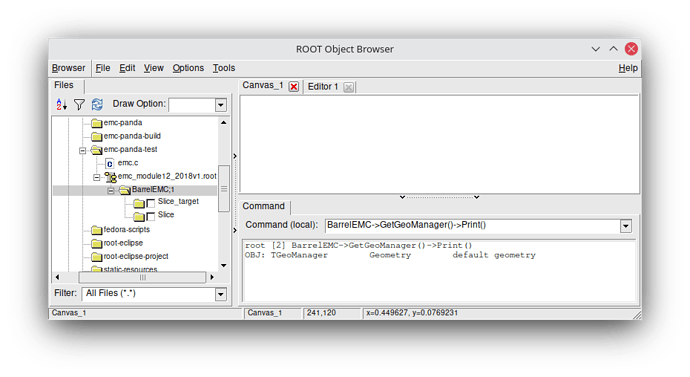The height and width of the screenshot is (377, 690).
Task: Select the fedora-scripts tree item label
Action: [x=127, y=230]
